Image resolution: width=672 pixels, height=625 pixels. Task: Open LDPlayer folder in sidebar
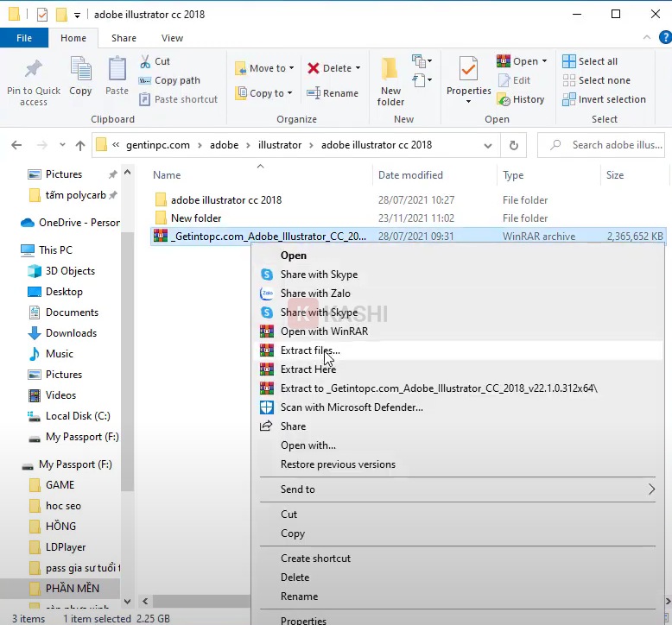point(57,547)
